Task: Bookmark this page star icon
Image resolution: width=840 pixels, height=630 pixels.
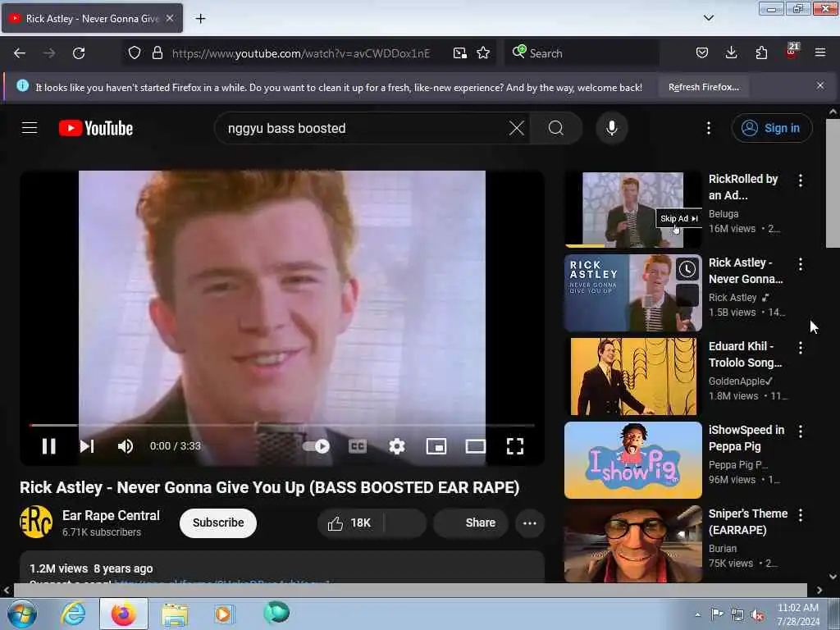Action: coord(483,53)
